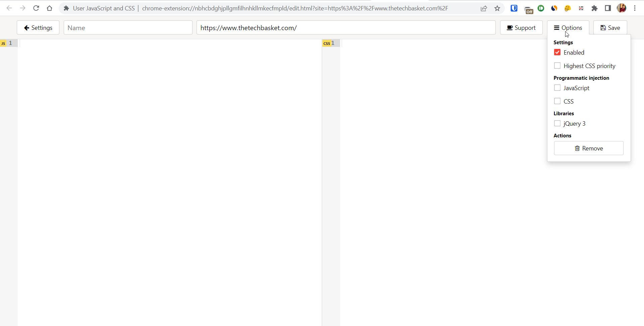Image resolution: width=644 pixels, height=326 pixels.
Task: Reload the page with the refresh icon
Action: pyautogui.click(x=36, y=8)
